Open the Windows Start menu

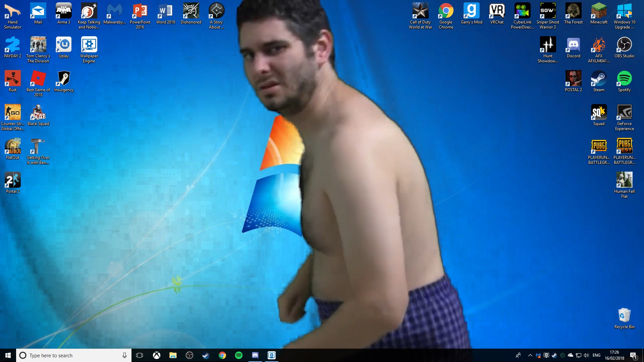(8, 355)
